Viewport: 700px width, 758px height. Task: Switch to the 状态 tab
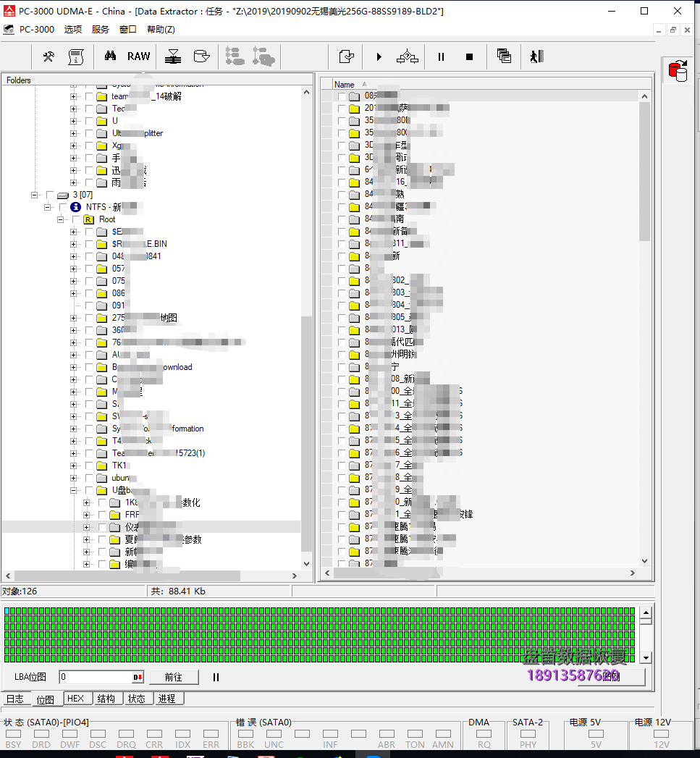[x=137, y=699]
